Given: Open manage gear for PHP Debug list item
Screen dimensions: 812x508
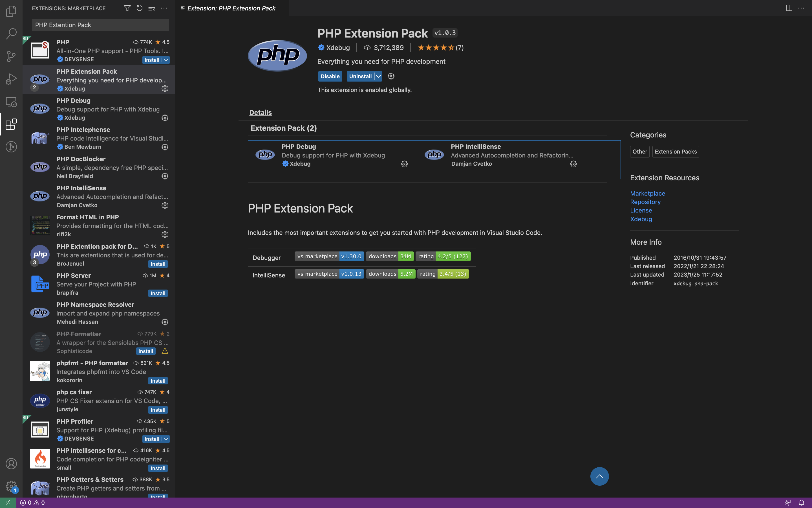Looking at the screenshot, I should [165, 118].
